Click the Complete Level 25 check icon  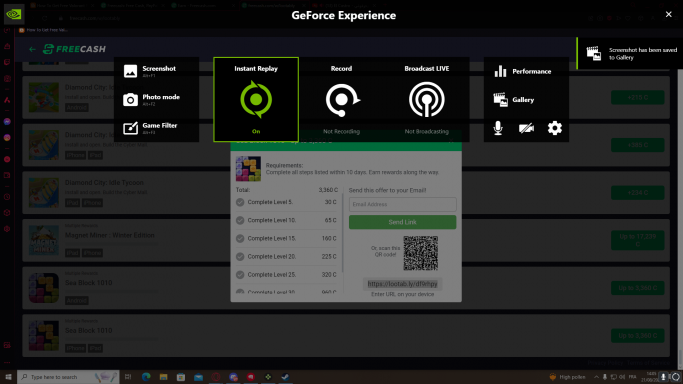tap(240, 275)
